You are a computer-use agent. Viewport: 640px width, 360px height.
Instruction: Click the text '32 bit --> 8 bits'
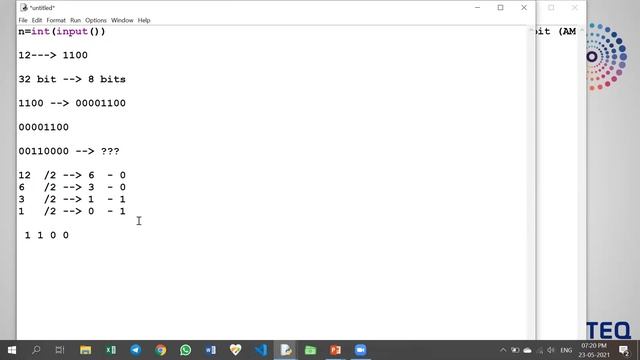coord(72,79)
